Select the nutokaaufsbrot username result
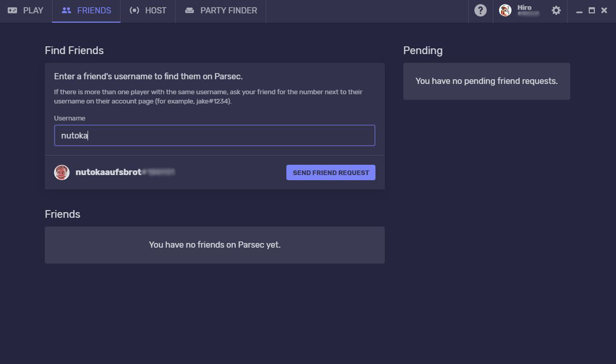Screen dimensions: 616x364 click(108, 172)
